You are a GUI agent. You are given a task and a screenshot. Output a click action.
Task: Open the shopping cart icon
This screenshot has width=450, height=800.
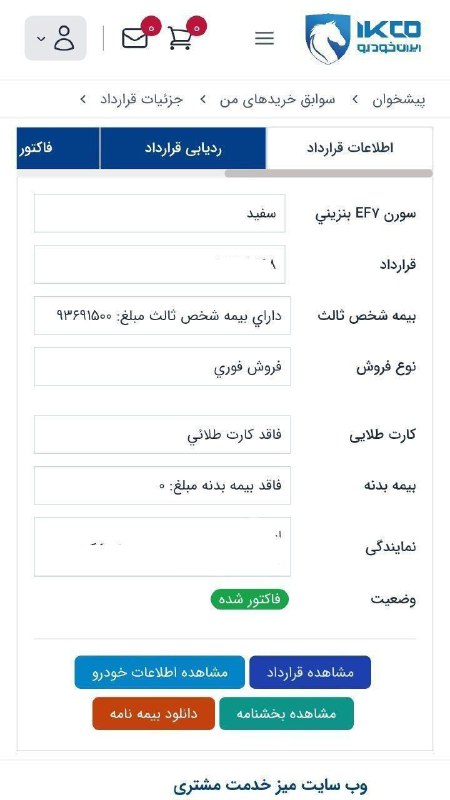point(180,38)
